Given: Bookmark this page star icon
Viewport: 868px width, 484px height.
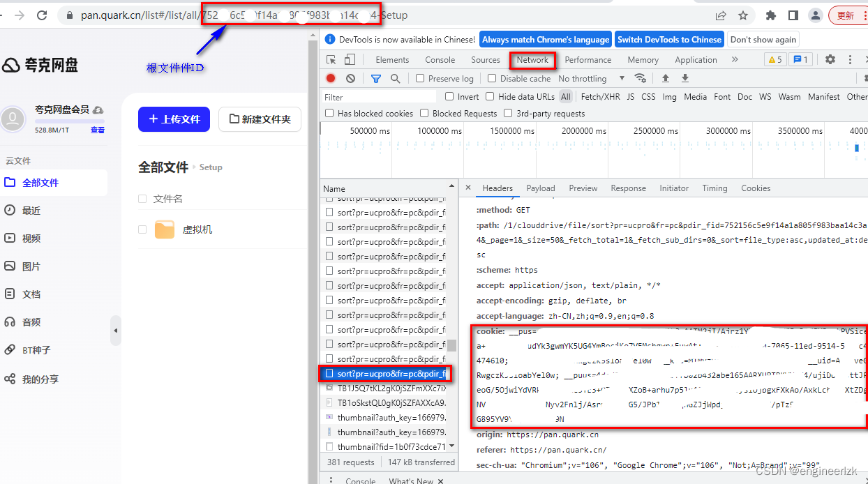Looking at the screenshot, I should click(x=743, y=15).
